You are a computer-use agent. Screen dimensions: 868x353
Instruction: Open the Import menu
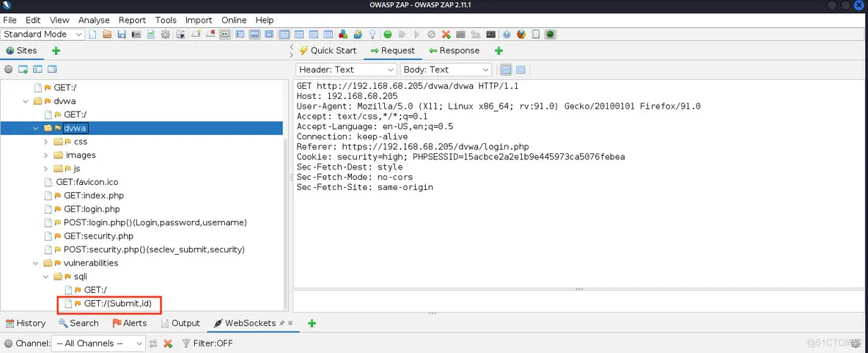199,20
